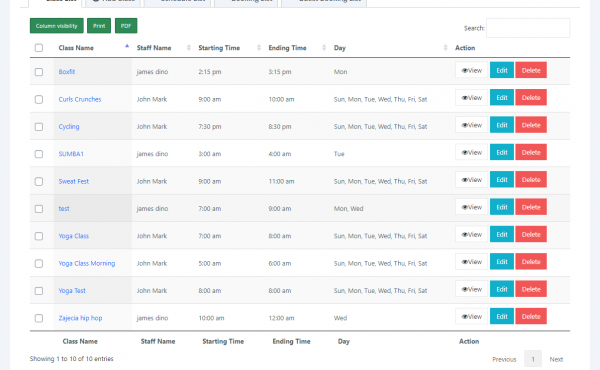Click the Print button

(x=99, y=26)
